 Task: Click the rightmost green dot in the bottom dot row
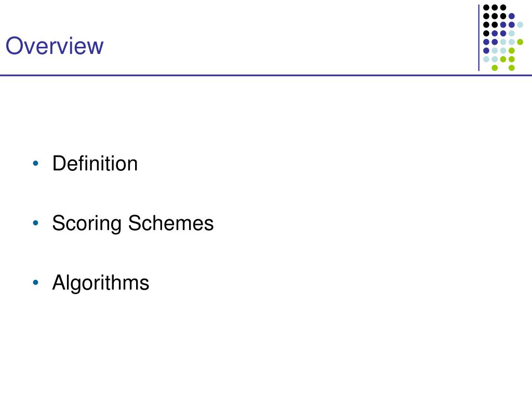point(512,68)
